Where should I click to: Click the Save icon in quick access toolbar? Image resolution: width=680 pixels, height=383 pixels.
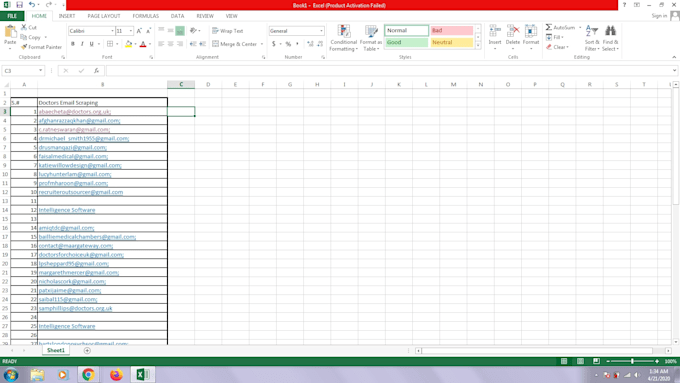click(x=20, y=5)
